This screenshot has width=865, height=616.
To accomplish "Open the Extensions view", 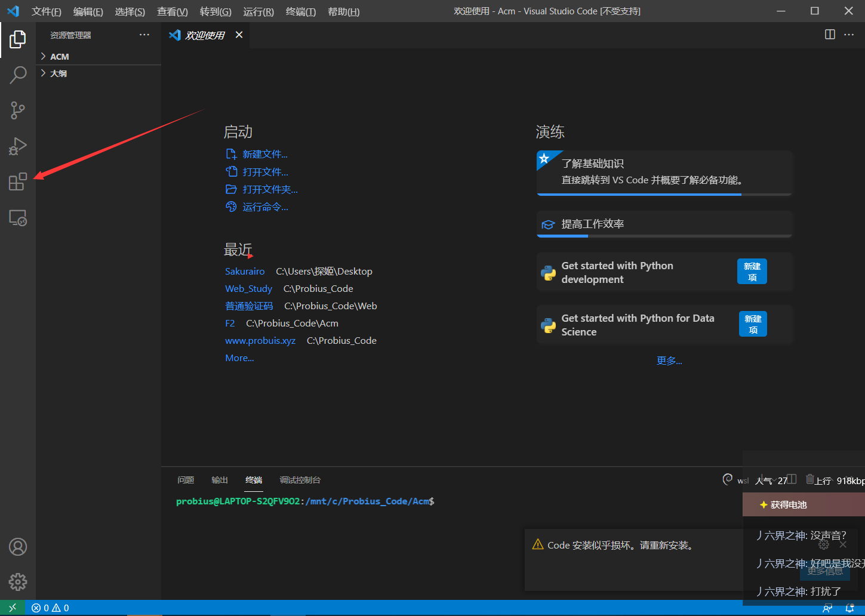I will 18,181.
